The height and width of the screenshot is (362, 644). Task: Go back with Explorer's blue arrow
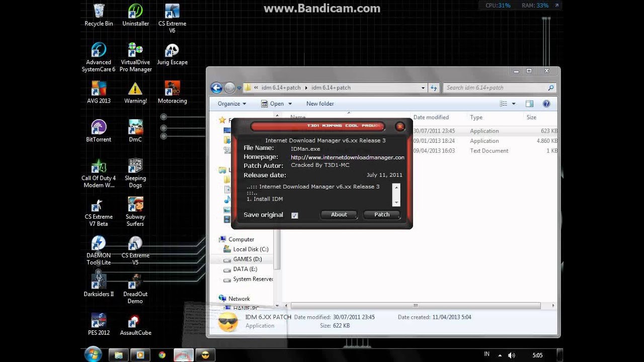point(216,88)
